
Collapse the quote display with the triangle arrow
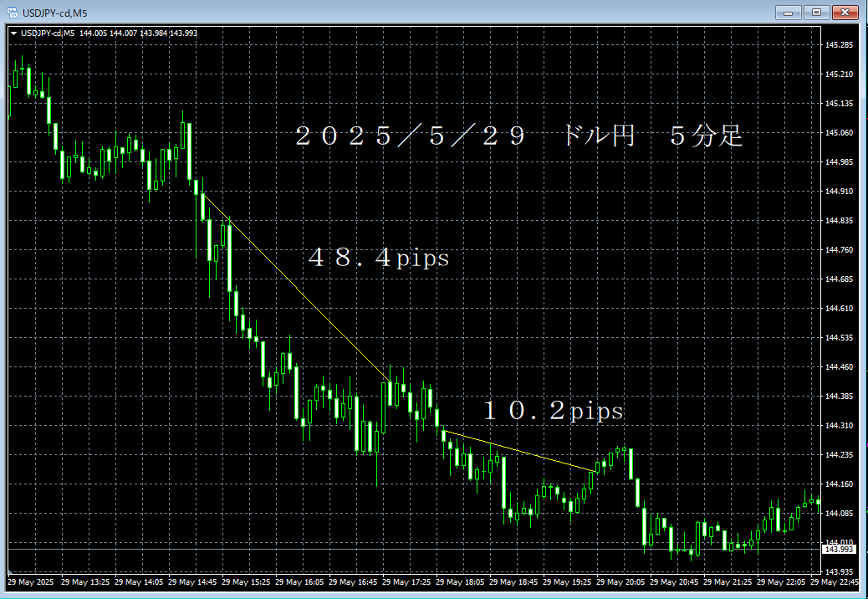13,33
